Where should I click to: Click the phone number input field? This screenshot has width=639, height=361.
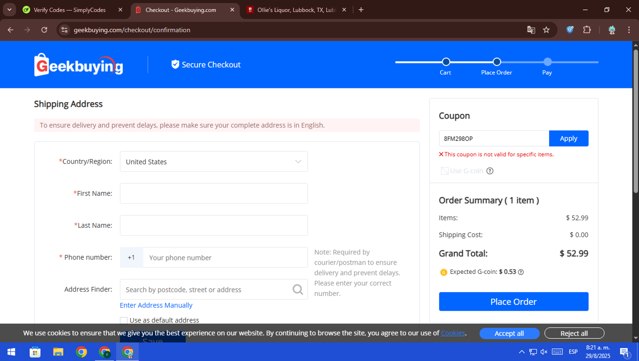(225, 258)
